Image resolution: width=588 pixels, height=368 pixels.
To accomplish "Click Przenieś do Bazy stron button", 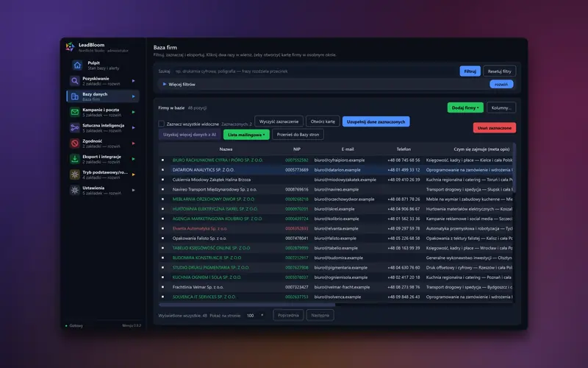I will click(x=298, y=135).
